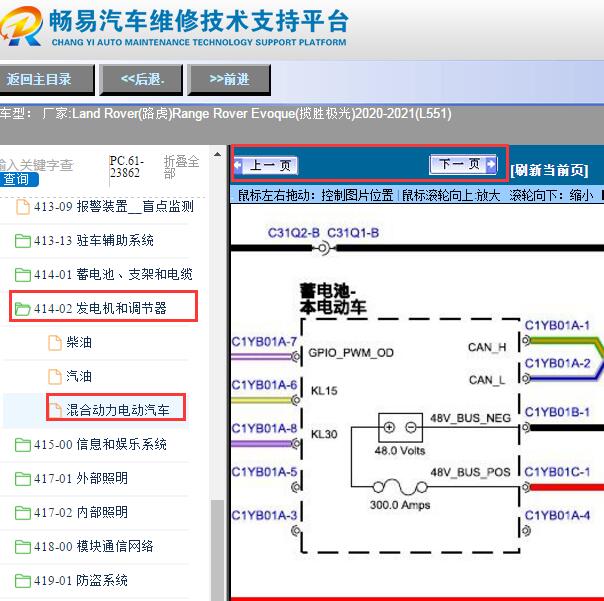Click the 300.0 Amps fuse symbol

(400, 487)
